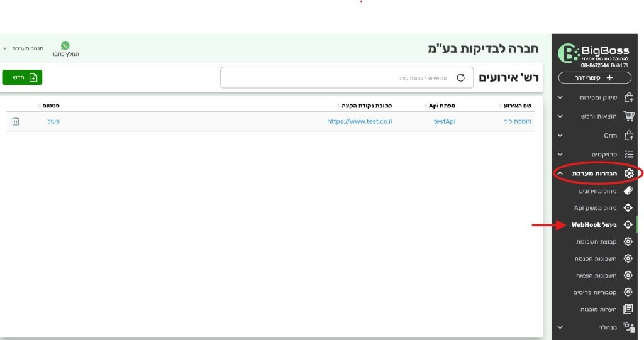
Task: Click the קבוצת חשבונות gear icon
Action: [628, 241]
